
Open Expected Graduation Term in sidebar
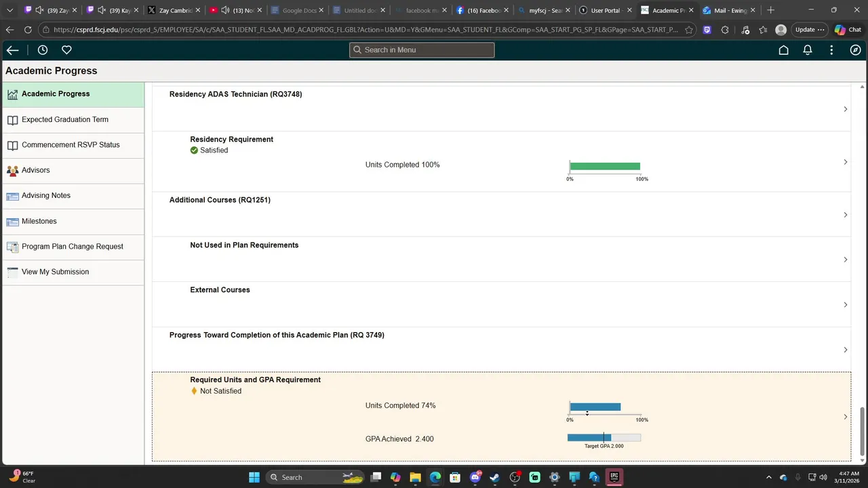coord(73,120)
